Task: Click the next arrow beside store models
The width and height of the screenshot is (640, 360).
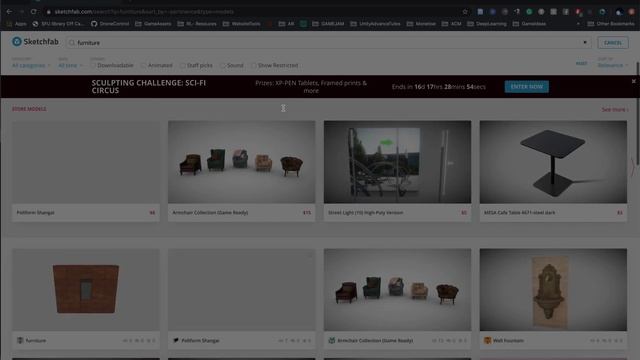Action: click(633, 167)
